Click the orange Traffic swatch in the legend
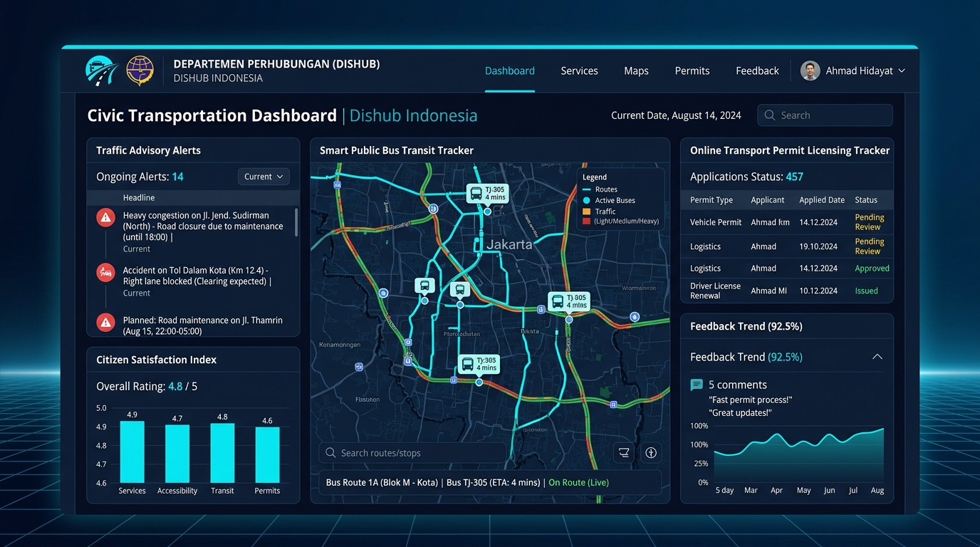 point(587,212)
